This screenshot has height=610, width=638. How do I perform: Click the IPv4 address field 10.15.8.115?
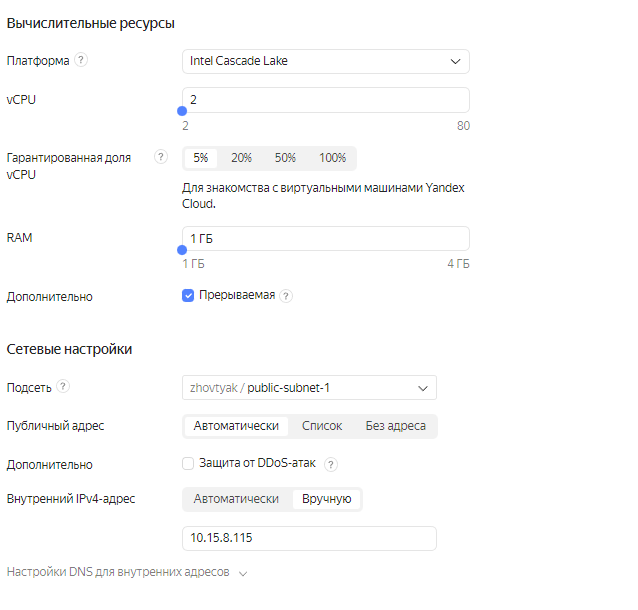[x=309, y=538]
